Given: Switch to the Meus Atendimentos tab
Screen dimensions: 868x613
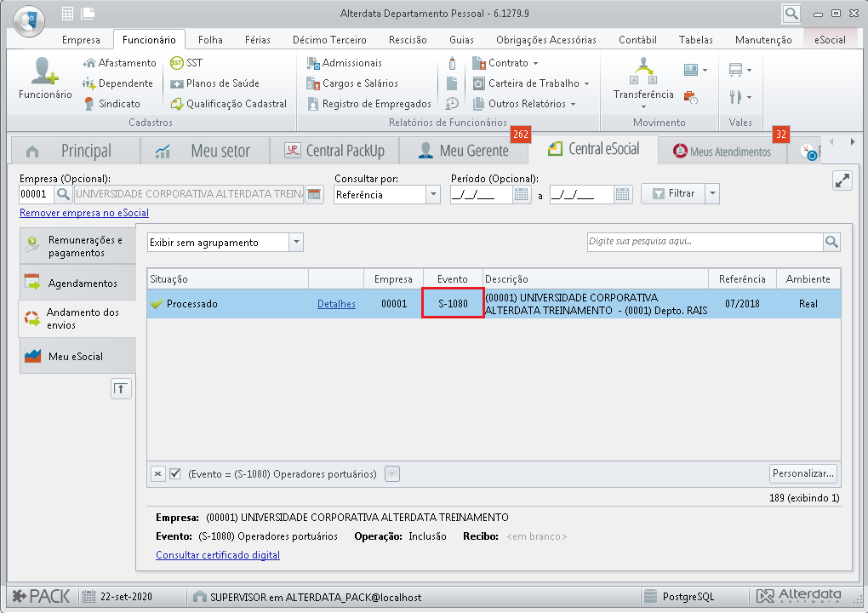Looking at the screenshot, I should pos(722,152).
